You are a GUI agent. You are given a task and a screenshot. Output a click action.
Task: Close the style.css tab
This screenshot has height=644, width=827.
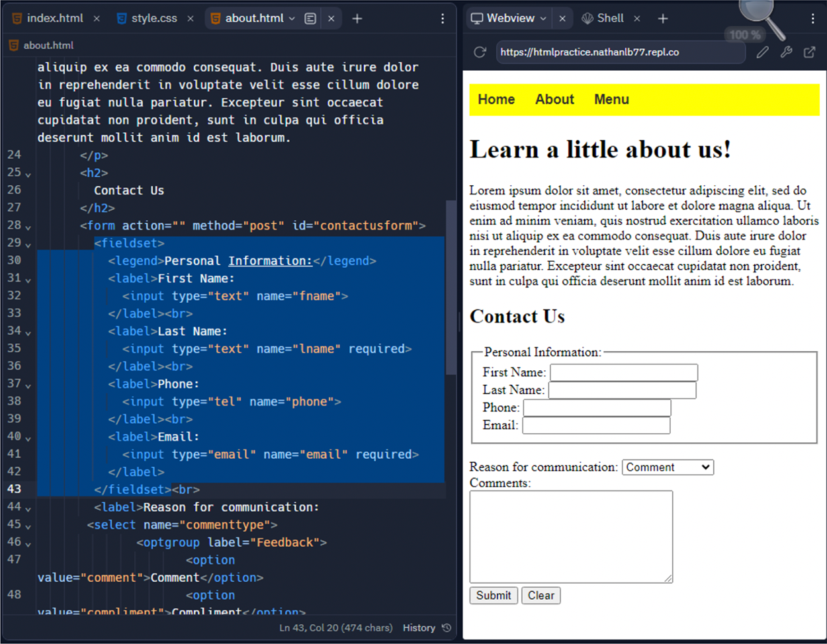pos(191,19)
